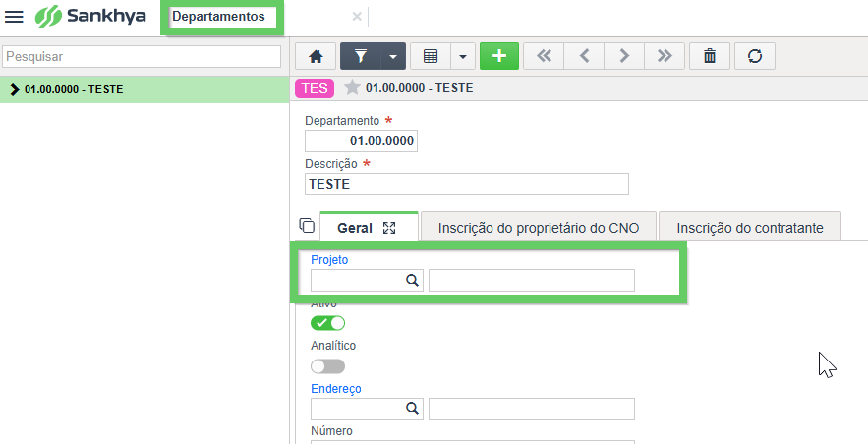Click the Endereço description field
Screen dimensions: 868x444
(x=532, y=410)
